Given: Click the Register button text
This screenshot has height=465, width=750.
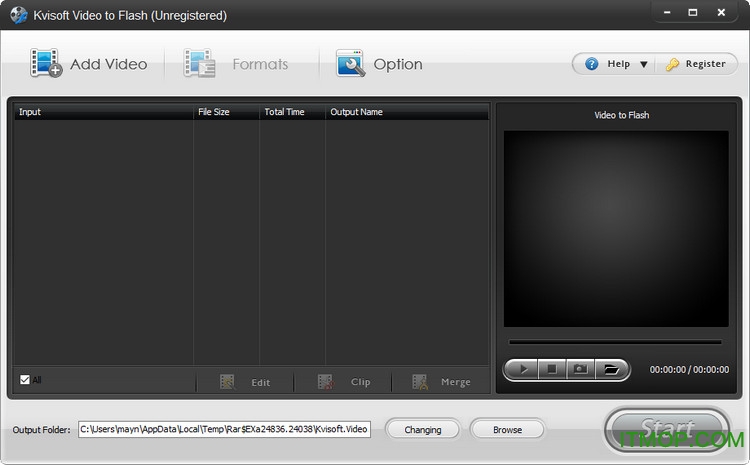Looking at the screenshot, I should click(x=706, y=64).
